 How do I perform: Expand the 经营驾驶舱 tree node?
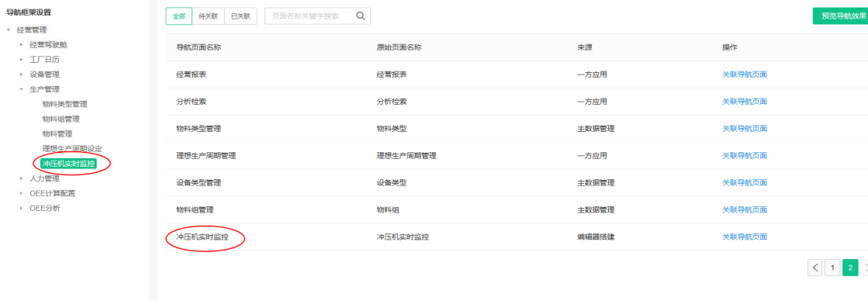click(22, 44)
